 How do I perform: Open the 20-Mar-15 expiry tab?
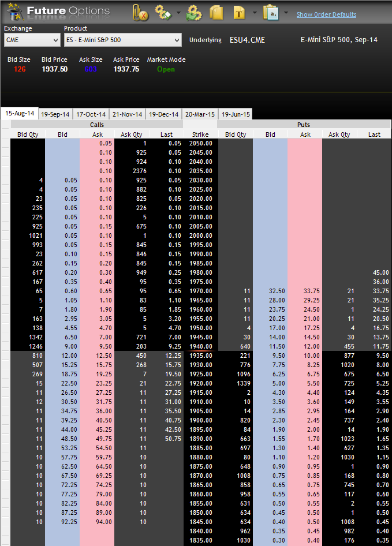point(200,114)
